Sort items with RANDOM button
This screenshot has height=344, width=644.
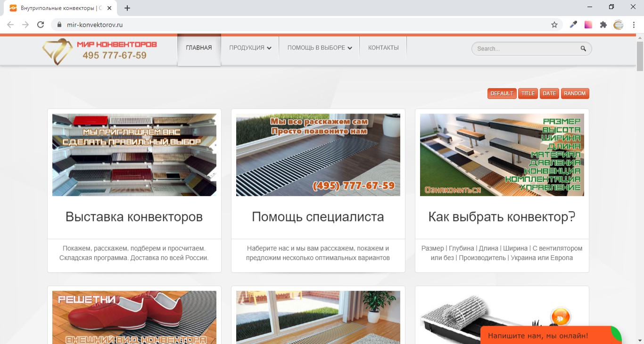(575, 93)
